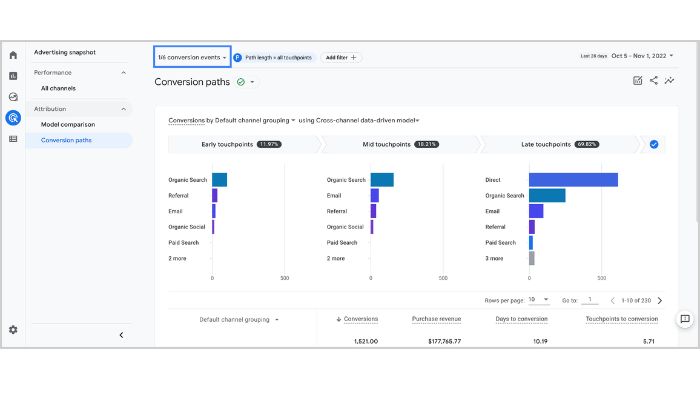Select the Late touchpoints segment

(x=560, y=145)
